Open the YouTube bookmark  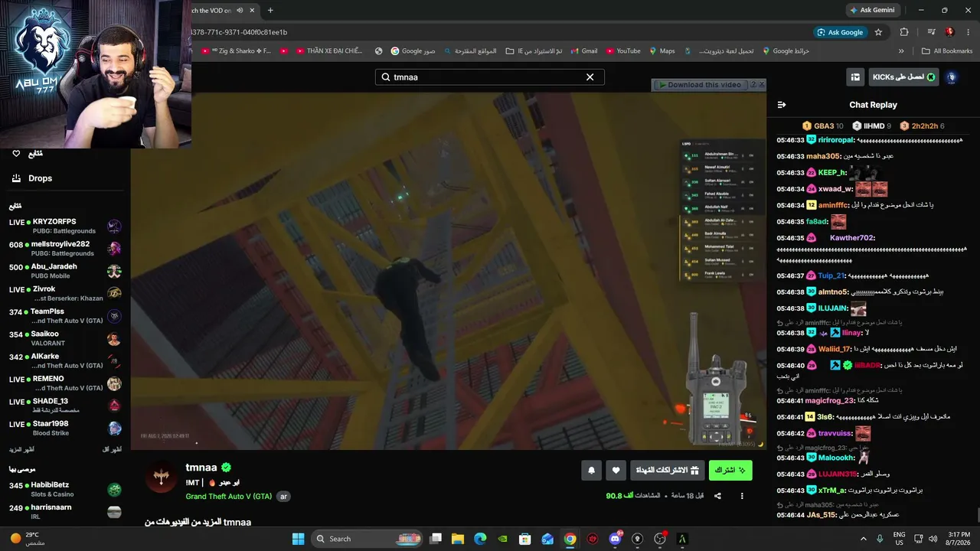tap(623, 51)
